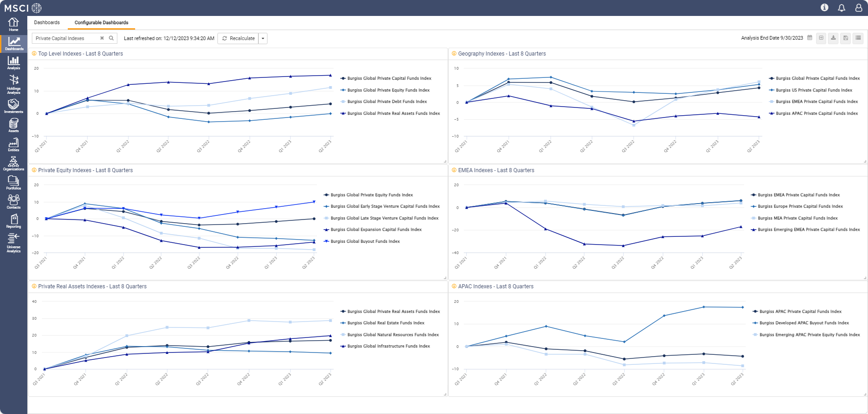Switch to the Dashboards tab
This screenshot has width=868, height=414.
click(x=47, y=23)
